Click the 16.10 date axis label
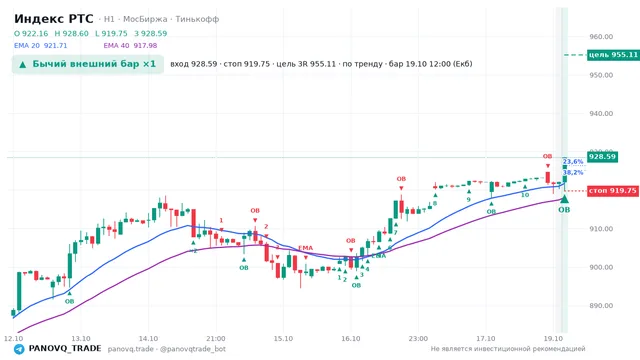The image size is (640, 360). tap(351, 339)
